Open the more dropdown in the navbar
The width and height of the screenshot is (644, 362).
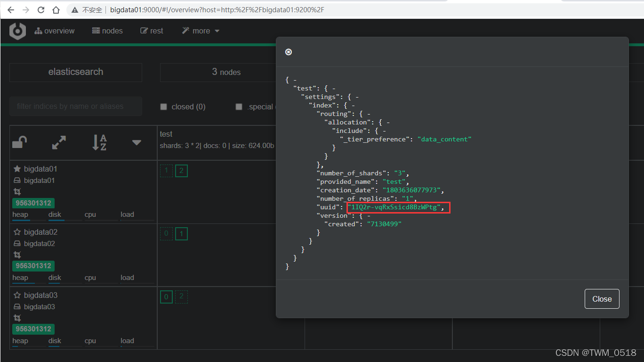click(201, 31)
